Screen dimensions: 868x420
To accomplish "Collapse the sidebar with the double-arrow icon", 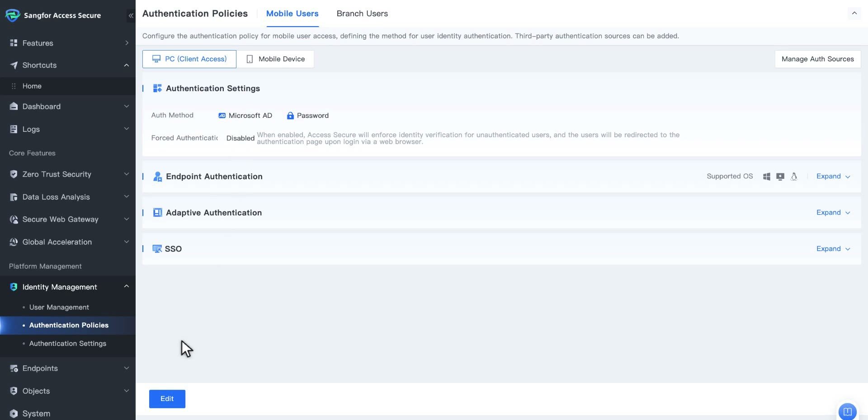I will (x=131, y=15).
